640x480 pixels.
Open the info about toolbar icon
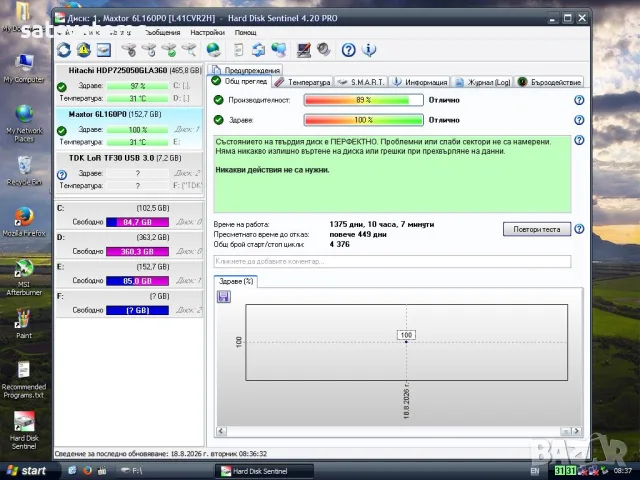pos(369,50)
